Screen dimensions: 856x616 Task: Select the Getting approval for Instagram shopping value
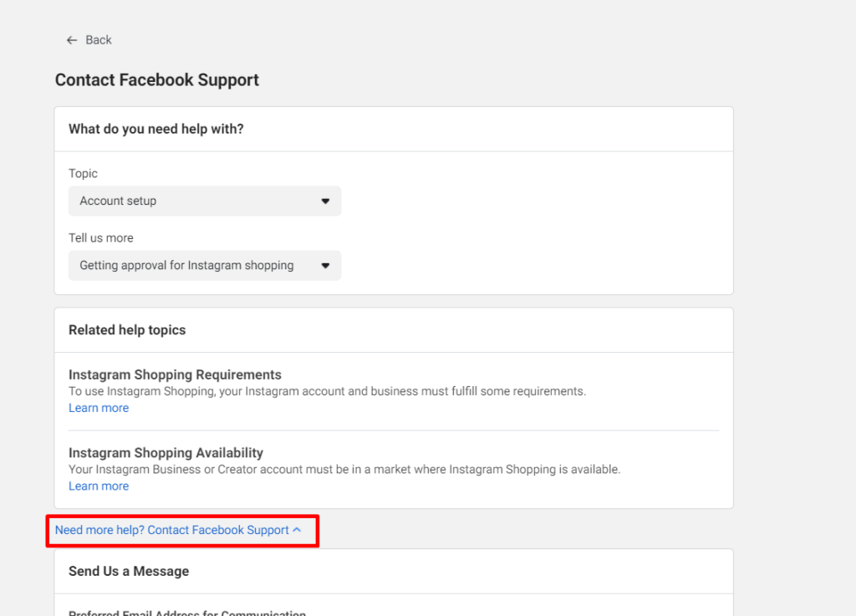coord(186,265)
